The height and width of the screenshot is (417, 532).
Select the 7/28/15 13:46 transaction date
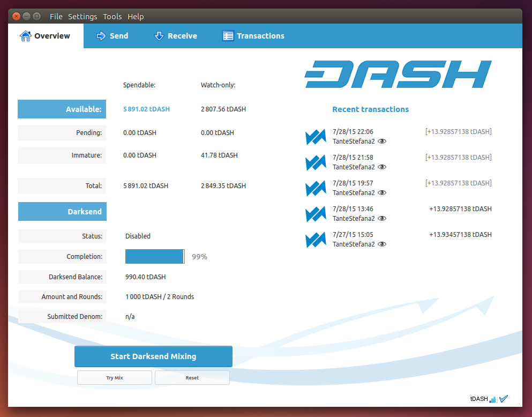pyautogui.click(x=353, y=209)
